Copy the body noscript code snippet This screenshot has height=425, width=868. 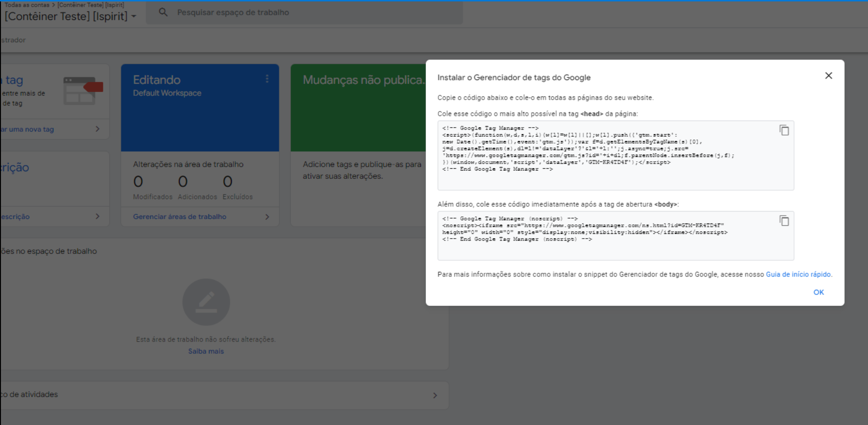(784, 221)
